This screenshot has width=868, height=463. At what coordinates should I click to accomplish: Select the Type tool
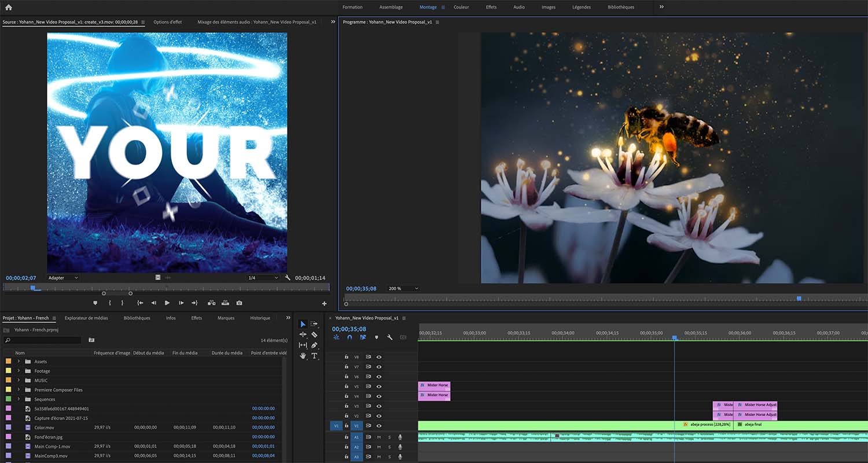[314, 356]
